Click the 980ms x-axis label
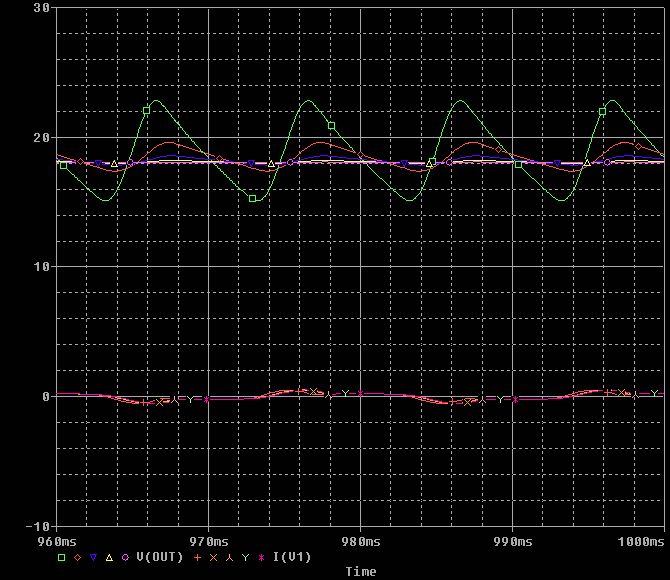This screenshot has width=670, height=580. 361,542
